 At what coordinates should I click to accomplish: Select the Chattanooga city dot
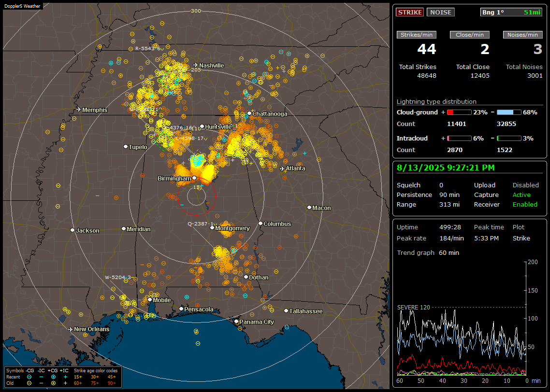coord(249,113)
